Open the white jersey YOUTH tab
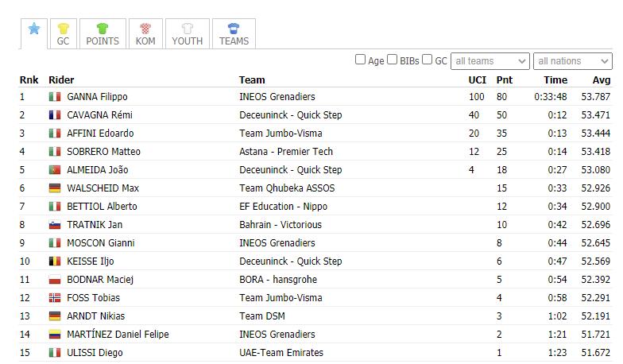Screen dimensions: 623x364 (x=188, y=33)
